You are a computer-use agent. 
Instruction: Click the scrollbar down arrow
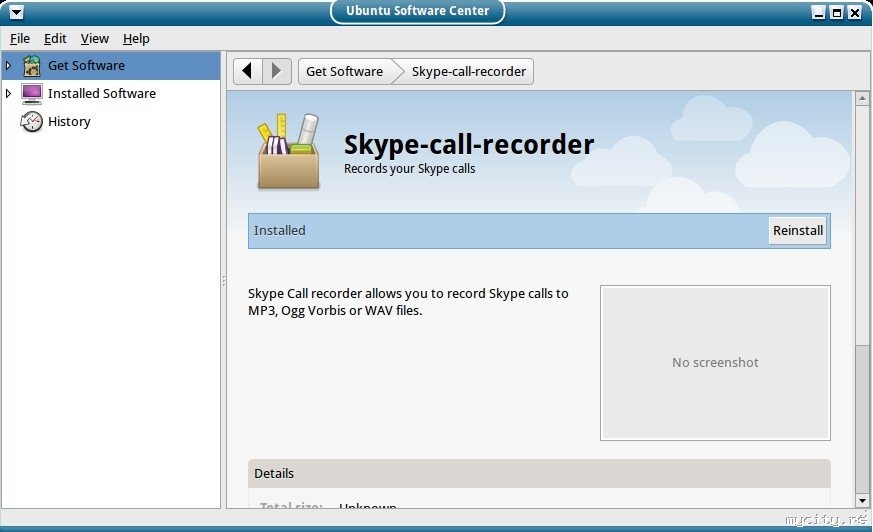tap(862, 501)
